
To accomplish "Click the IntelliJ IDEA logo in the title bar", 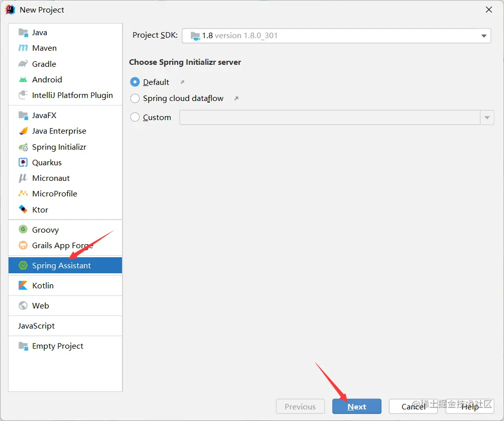I will point(10,10).
